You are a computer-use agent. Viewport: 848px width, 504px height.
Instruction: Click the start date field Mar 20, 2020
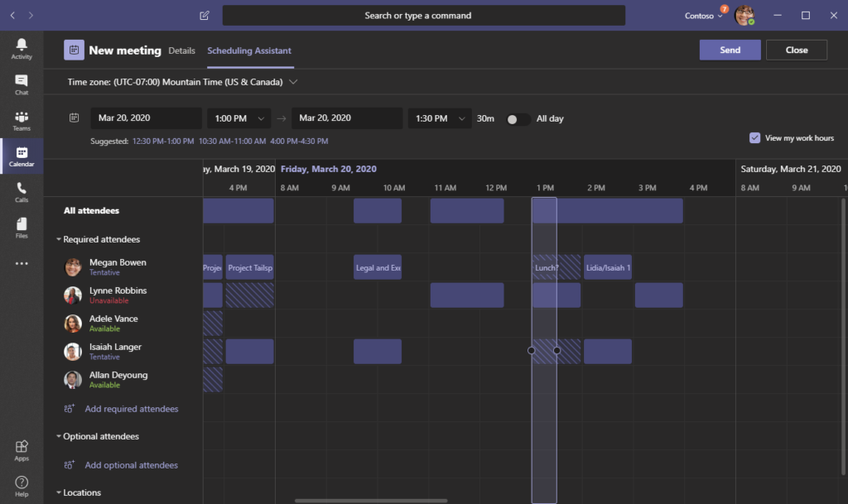pyautogui.click(x=146, y=118)
